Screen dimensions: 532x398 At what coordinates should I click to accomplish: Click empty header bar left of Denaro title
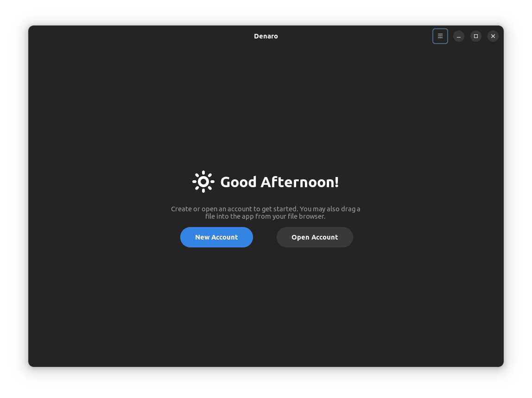click(139, 36)
